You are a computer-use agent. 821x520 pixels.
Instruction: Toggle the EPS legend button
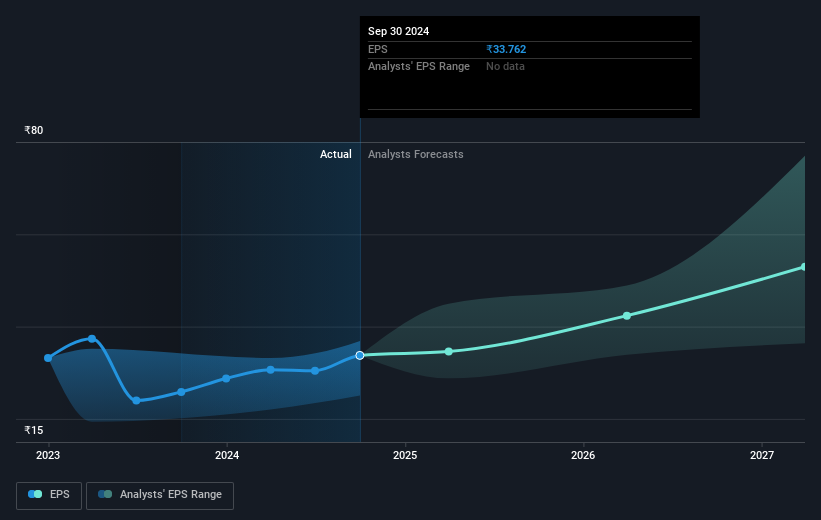tap(49, 495)
